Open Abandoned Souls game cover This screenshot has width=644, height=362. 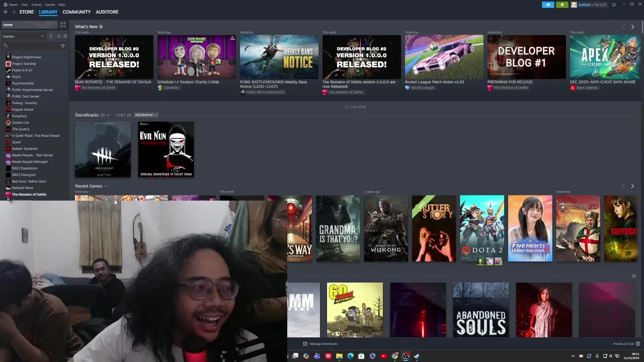point(480,310)
